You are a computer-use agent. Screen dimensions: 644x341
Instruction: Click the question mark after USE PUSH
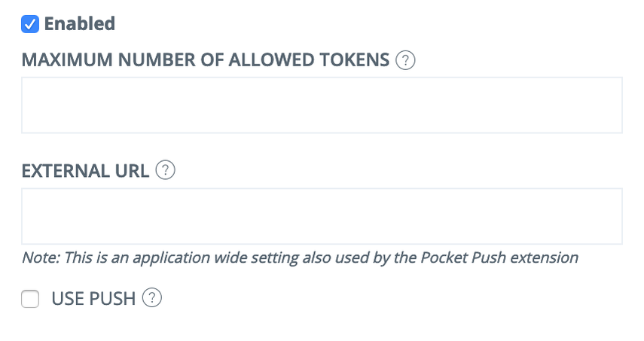click(x=152, y=299)
